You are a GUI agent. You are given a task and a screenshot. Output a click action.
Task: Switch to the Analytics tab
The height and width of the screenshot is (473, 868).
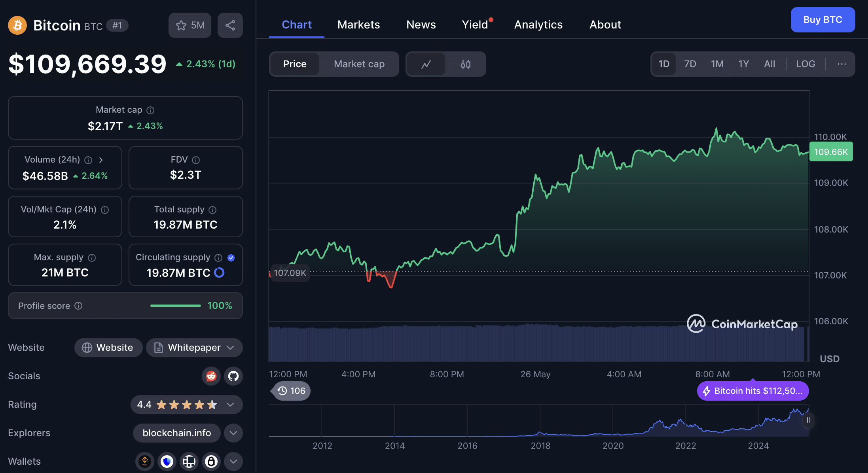pyautogui.click(x=538, y=25)
